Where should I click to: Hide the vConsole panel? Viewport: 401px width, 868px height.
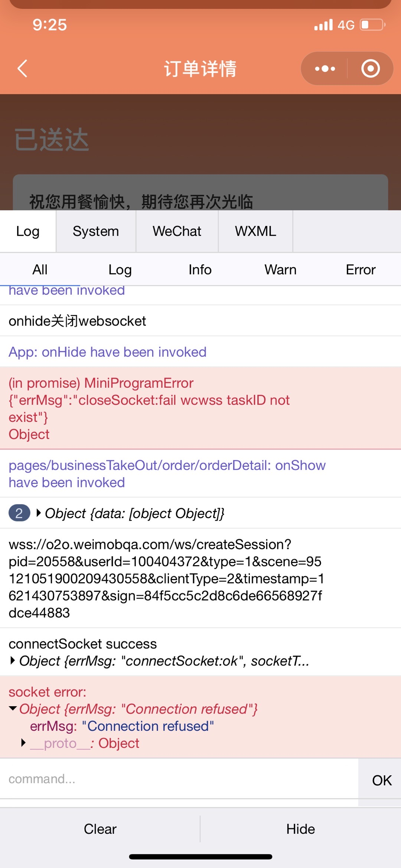click(300, 829)
